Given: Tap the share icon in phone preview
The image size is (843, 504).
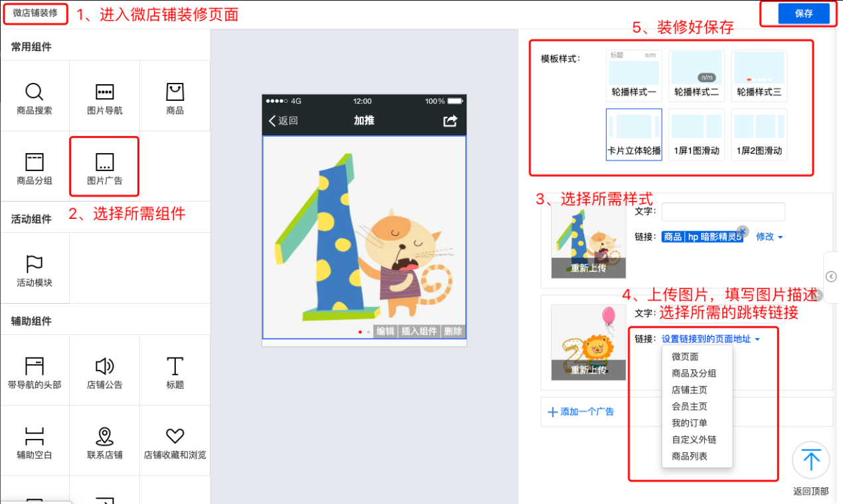Looking at the screenshot, I should [451, 121].
